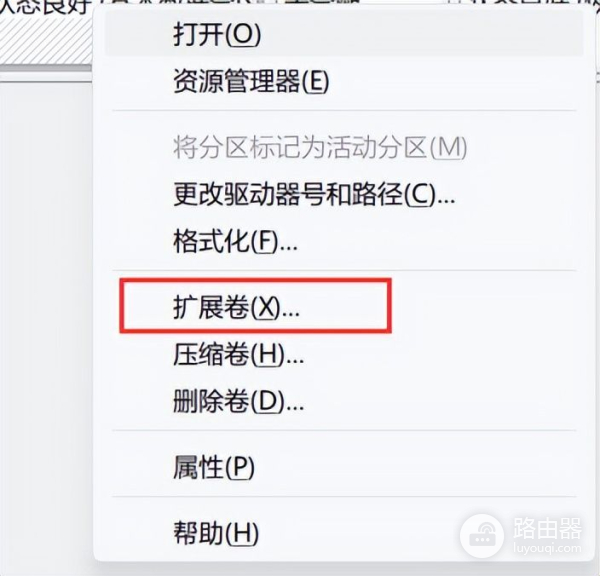Click the grey bar under the hatched partition
This screenshot has height=576, width=600.
click(x=46, y=69)
